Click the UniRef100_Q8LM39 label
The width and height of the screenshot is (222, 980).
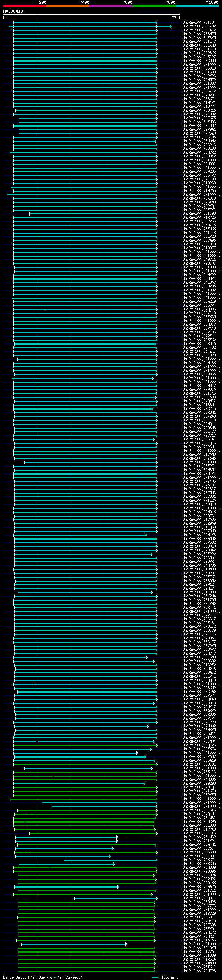[199, 837]
